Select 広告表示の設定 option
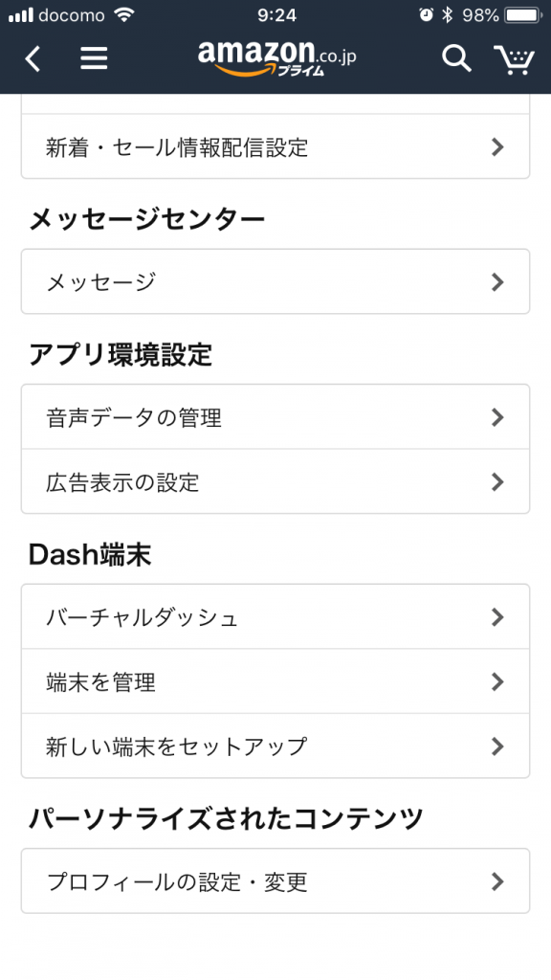The image size is (551, 980). click(275, 482)
